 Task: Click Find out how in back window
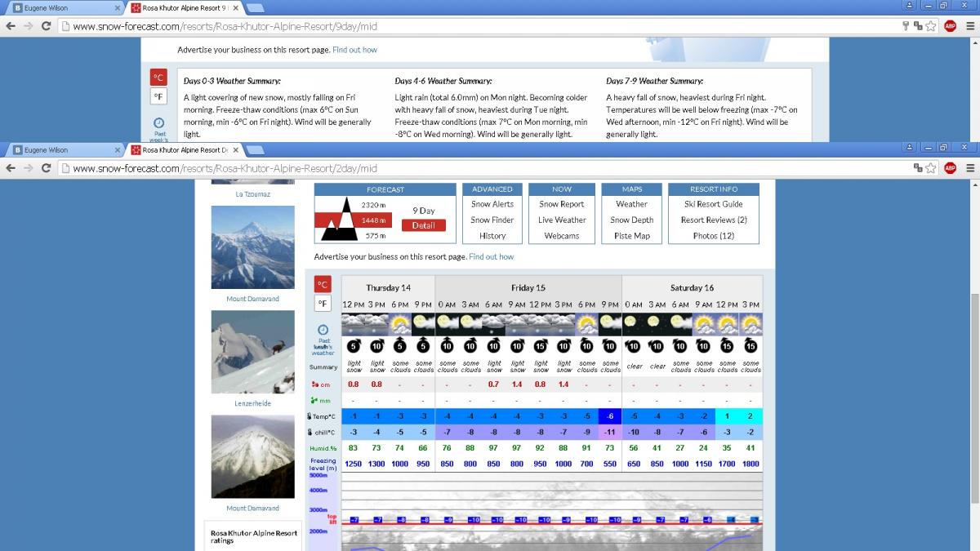355,50
